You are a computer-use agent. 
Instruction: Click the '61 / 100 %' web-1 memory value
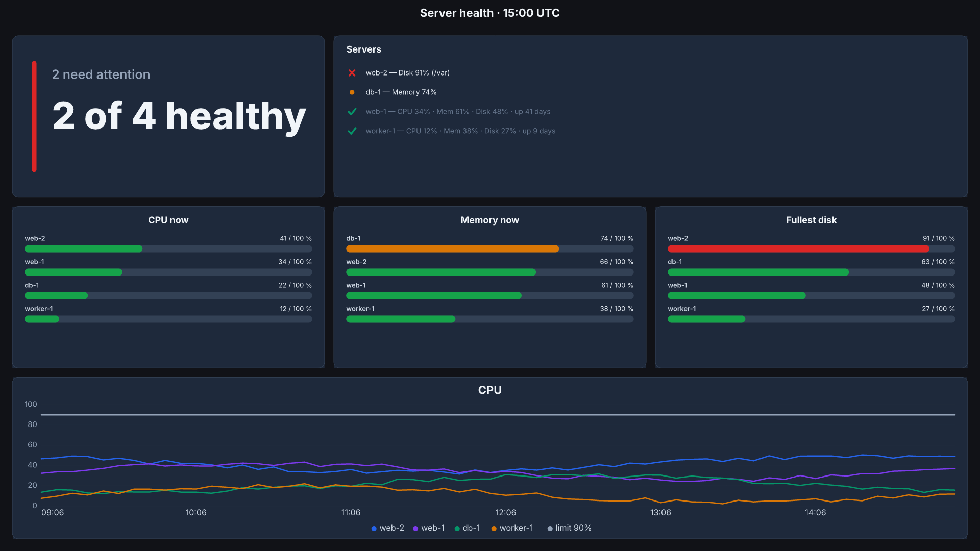(617, 285)
